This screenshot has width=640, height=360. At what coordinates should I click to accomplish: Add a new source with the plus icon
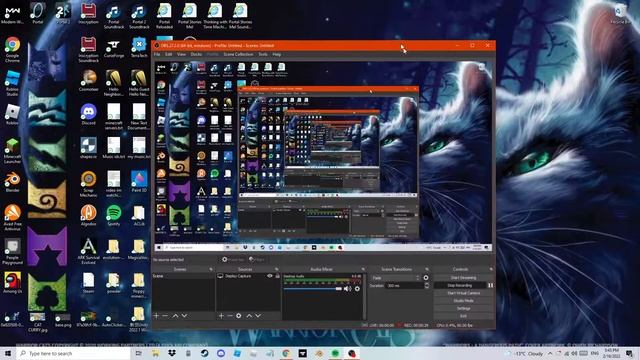(x=221, y=316)
